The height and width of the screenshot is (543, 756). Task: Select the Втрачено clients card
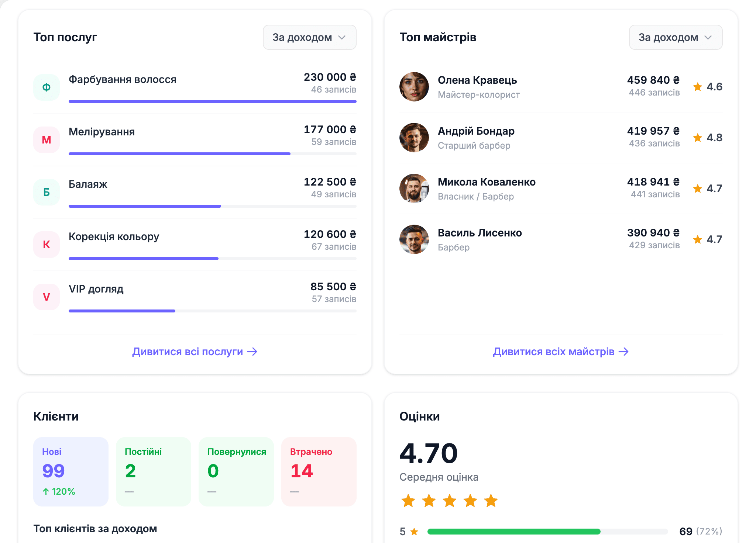pyautogui.click(x=319, y=472)
